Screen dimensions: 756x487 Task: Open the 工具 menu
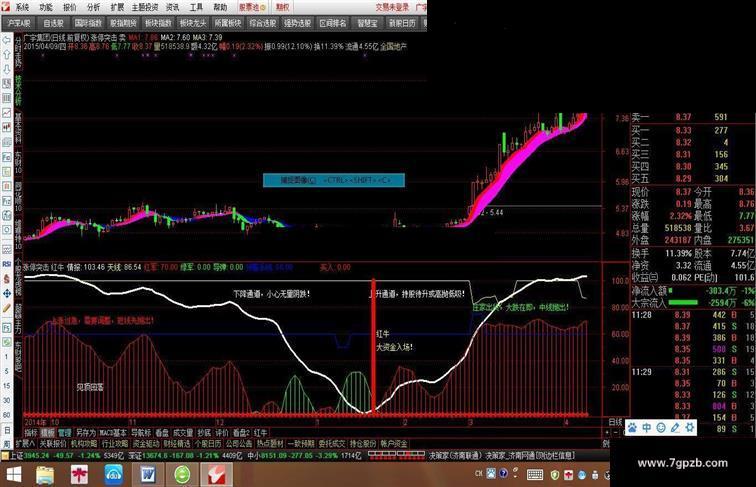point(196,7)
